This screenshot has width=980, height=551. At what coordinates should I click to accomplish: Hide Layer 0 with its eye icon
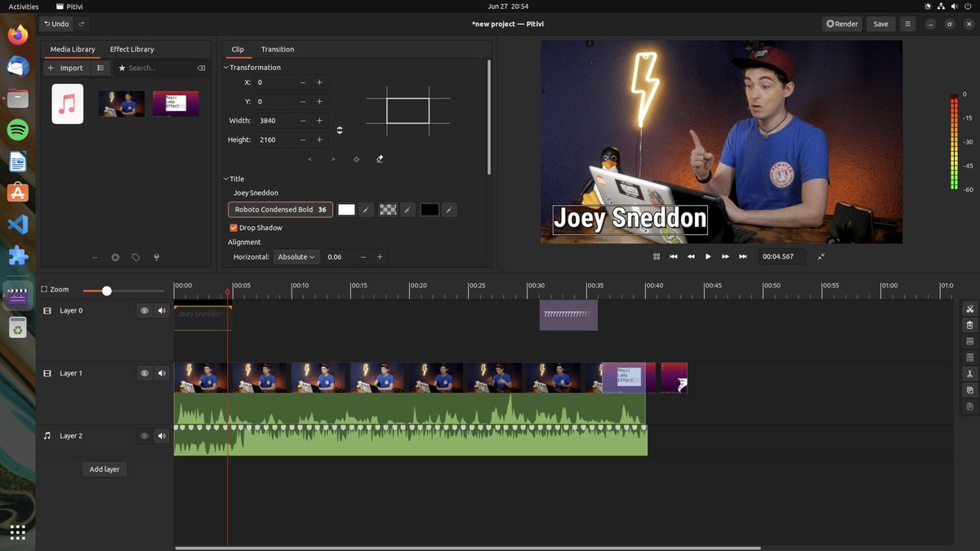[145, 310]
